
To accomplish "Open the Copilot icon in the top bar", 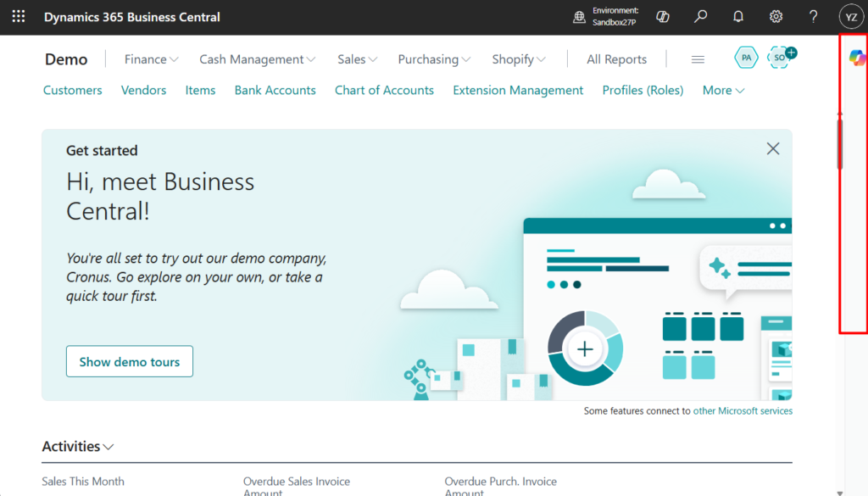I will coord(665,17).
